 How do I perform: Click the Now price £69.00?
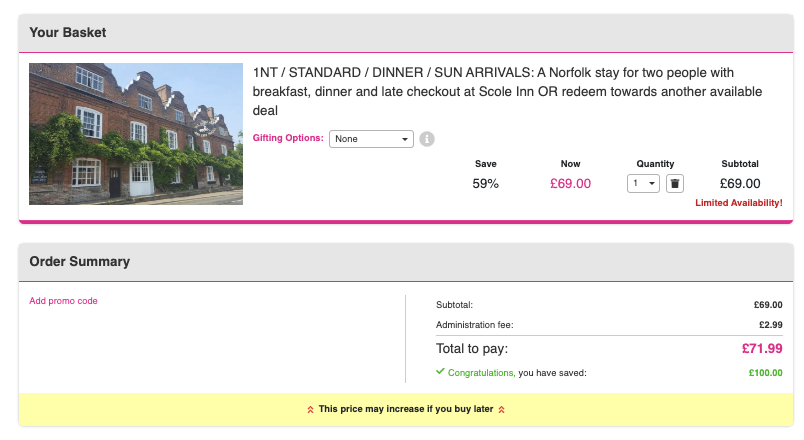(x=570, y=184)
